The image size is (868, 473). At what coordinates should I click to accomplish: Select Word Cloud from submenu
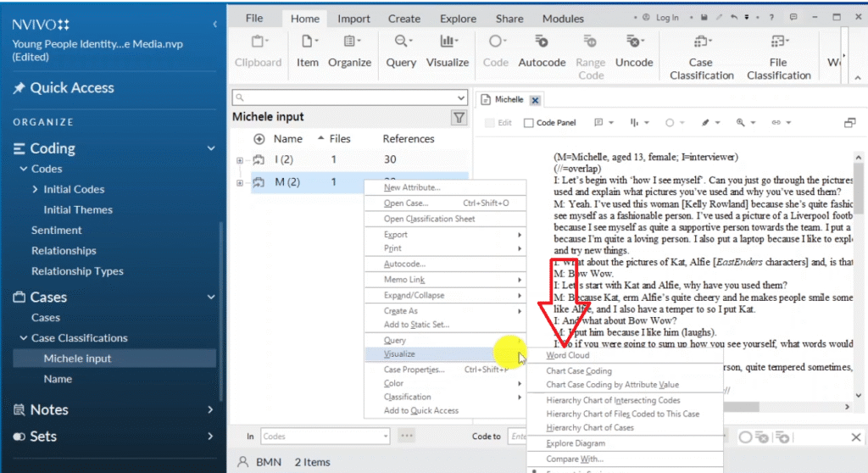(x=567, y=355)
